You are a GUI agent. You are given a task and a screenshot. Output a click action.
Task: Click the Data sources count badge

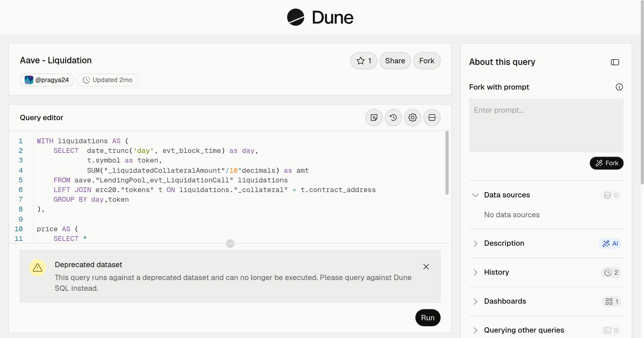tap(611, 195)
